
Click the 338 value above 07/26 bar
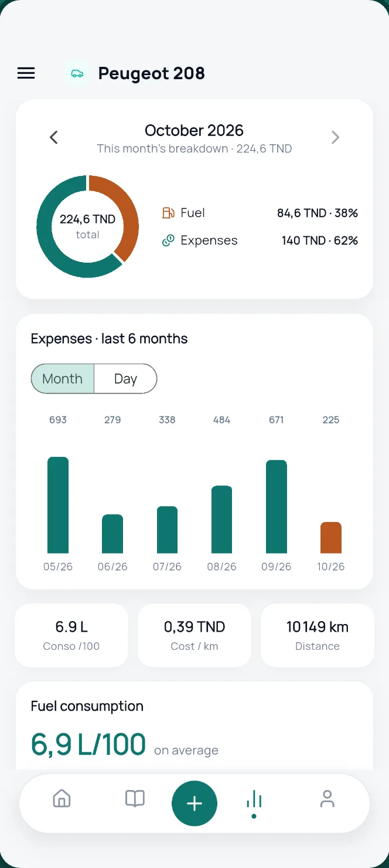(167, 420)
